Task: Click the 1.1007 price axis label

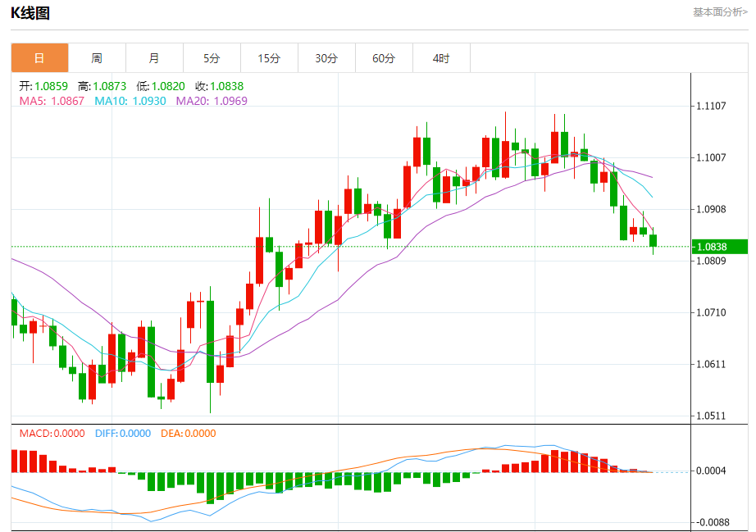Action: [x=711, y=157]
